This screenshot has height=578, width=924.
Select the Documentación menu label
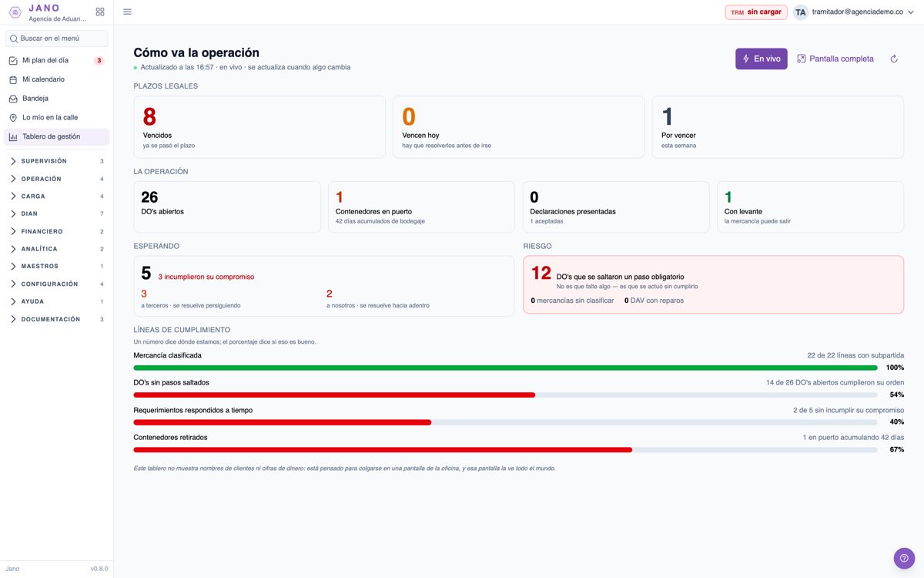pos(51,319)
